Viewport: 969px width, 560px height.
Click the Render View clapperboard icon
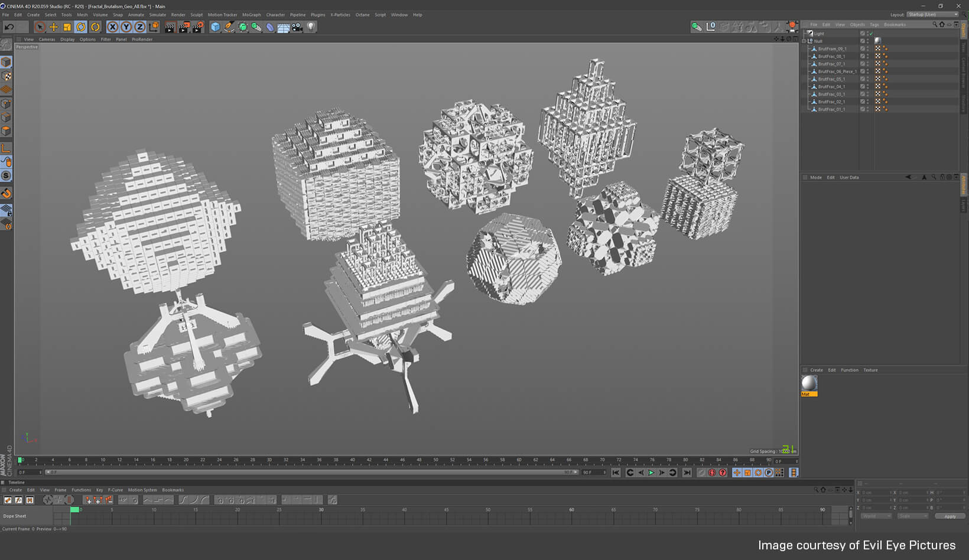[x=170, y=27]
